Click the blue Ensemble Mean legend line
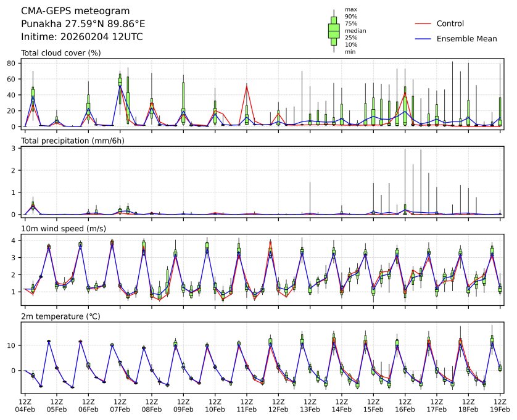 click(x=422, y=39)
